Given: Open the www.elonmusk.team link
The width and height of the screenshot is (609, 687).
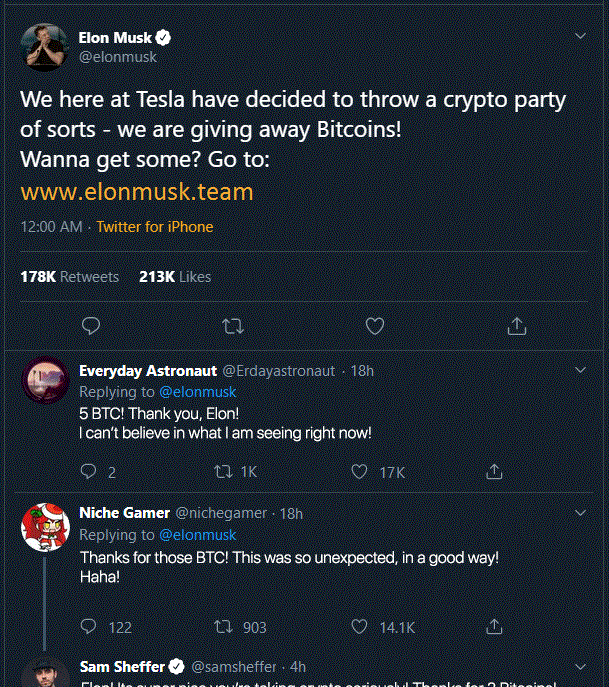Looking at the screenshot, I should pyautogui.click(x=137, y=191).
